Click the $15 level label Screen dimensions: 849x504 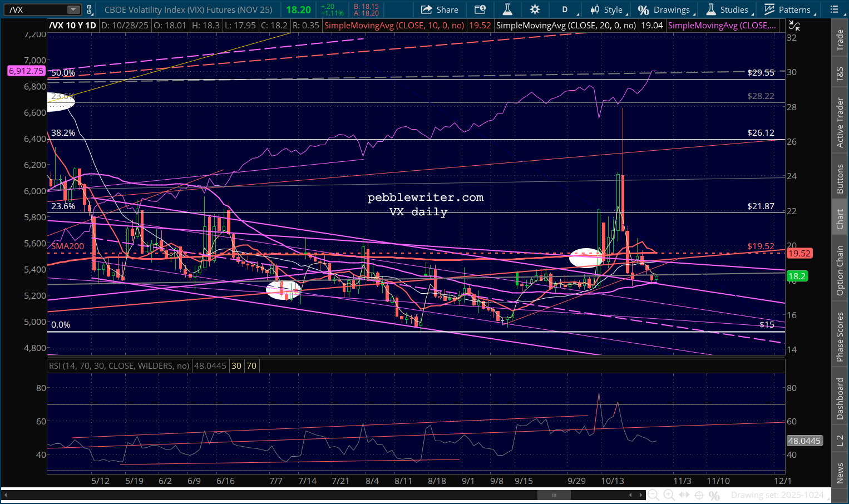pyautogui.click(x=767, y=325)
